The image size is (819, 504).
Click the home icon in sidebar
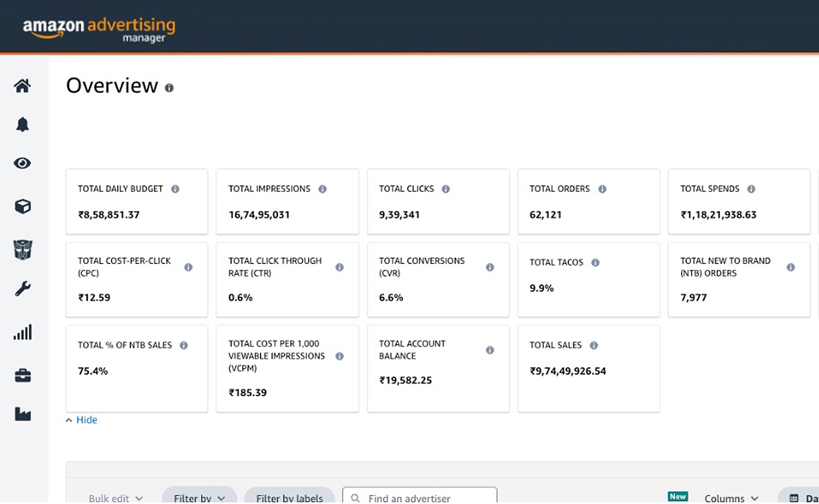click(22, 86)
